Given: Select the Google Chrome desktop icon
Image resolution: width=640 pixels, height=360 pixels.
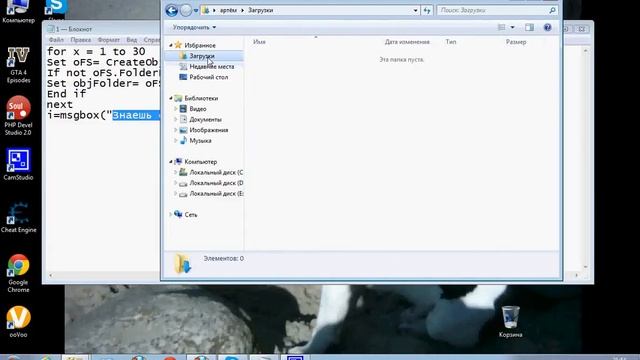Looking at the screenshot, I should point(18,273).
